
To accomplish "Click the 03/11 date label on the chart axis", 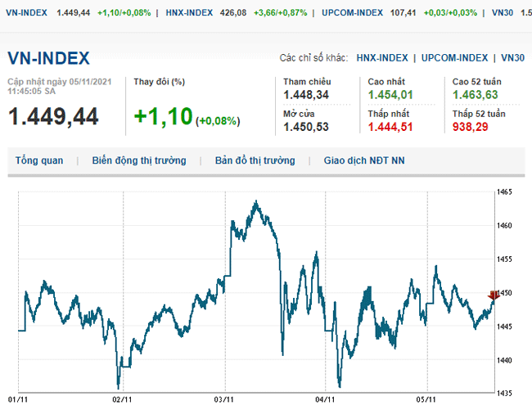I will click(x=223, y=400).
